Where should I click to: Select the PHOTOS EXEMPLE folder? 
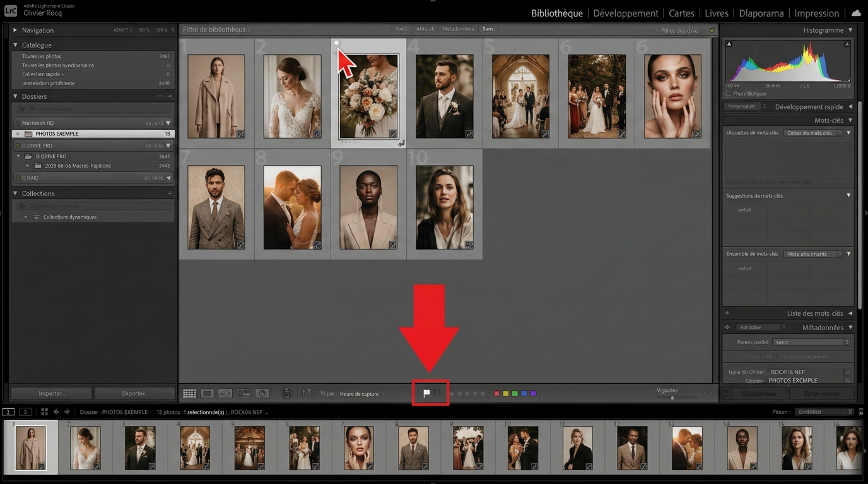pos(93,134)
